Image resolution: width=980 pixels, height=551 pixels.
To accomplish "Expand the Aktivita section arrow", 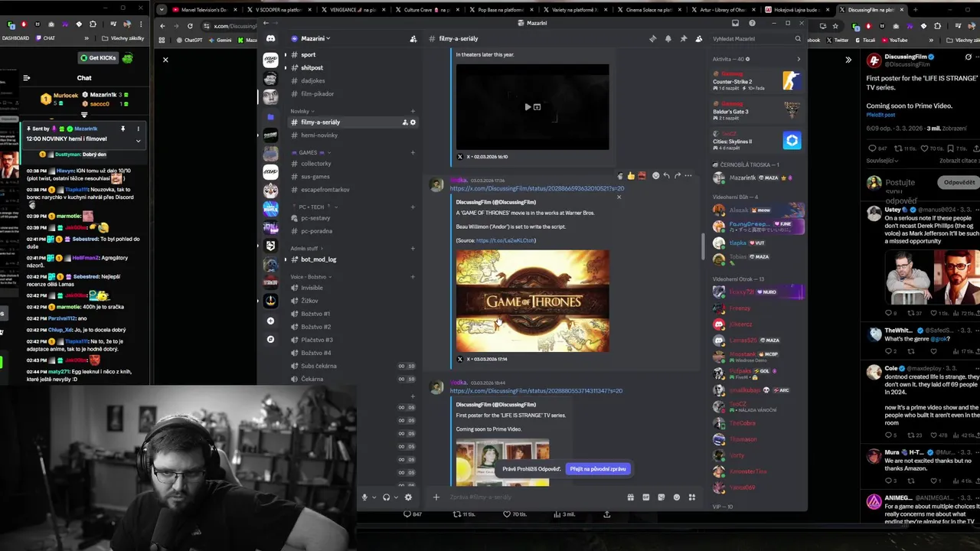I will point(799,59).
